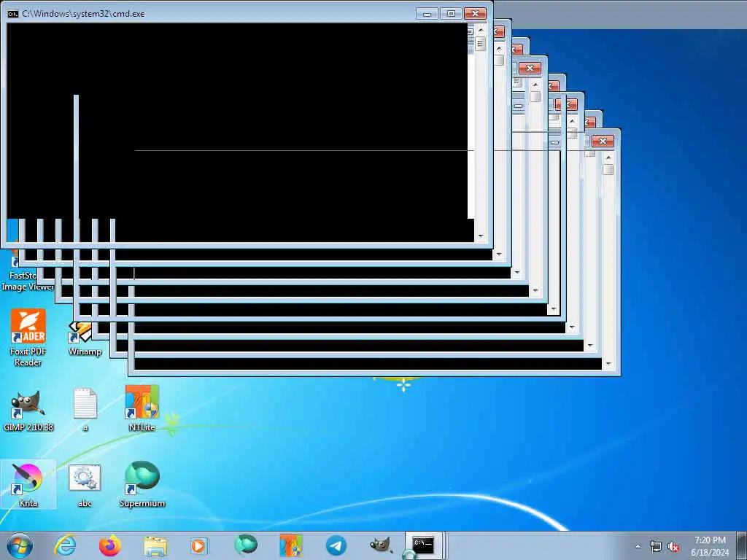Show hidden tray icons arrow
747x560 pixels.
[638, 547]
